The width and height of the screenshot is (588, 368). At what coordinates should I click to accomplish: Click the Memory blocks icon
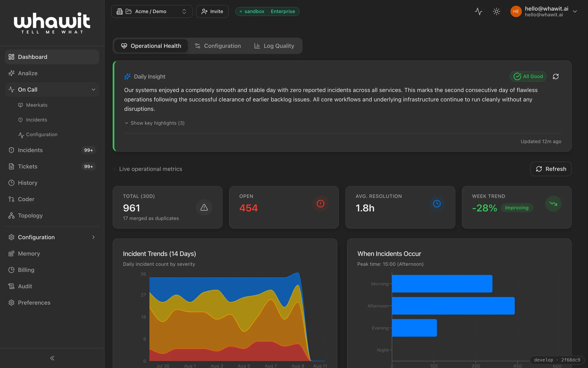point(11,254)
